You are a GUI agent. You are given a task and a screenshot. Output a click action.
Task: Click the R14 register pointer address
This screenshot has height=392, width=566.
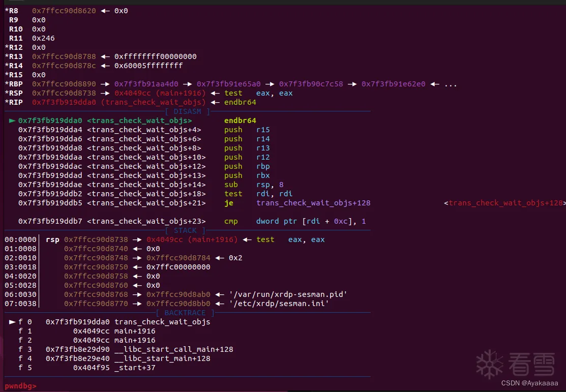pos(64,66)
